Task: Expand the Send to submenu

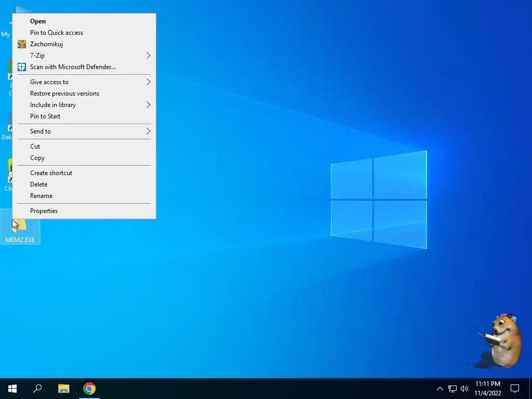Action: [84, 131]
